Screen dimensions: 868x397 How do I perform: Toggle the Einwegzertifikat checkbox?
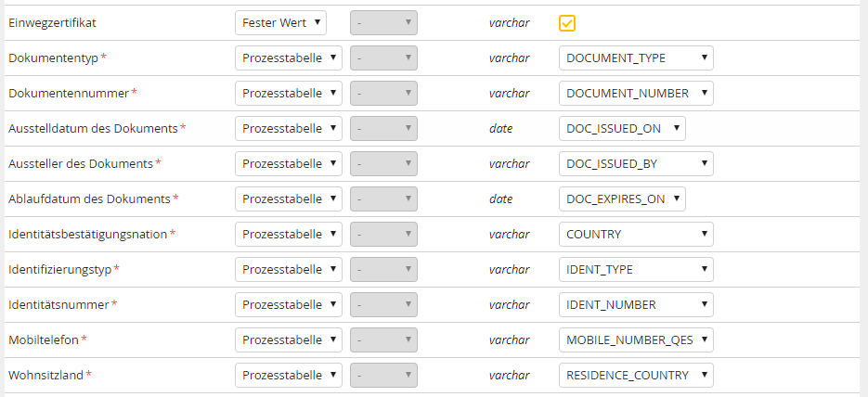coord(567,23)
